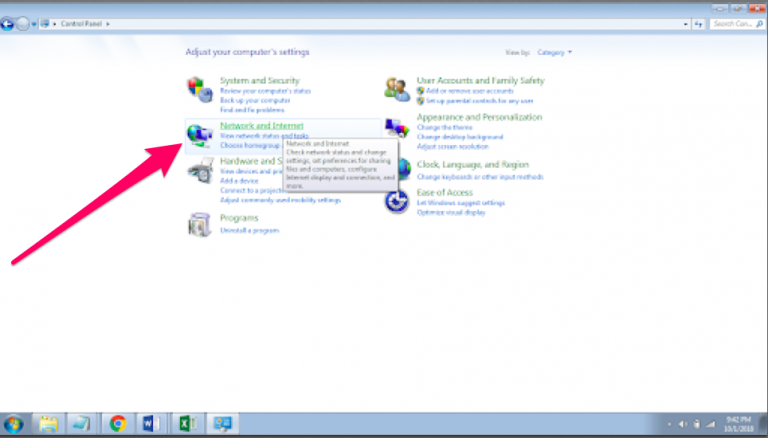768x438 pixels.
Task: Open the System and Security heading link
Action: click(x=260, y=80)
